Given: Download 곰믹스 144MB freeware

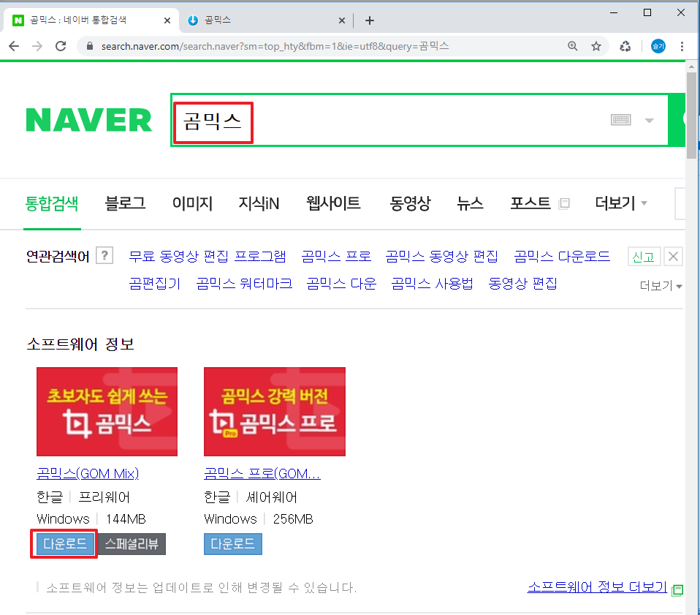Looking at the screenshot, I should click(x=65, y=543).
